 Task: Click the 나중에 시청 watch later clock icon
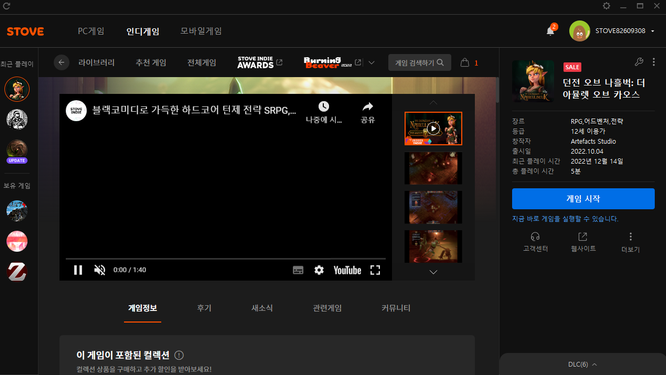tap(324, 107)
